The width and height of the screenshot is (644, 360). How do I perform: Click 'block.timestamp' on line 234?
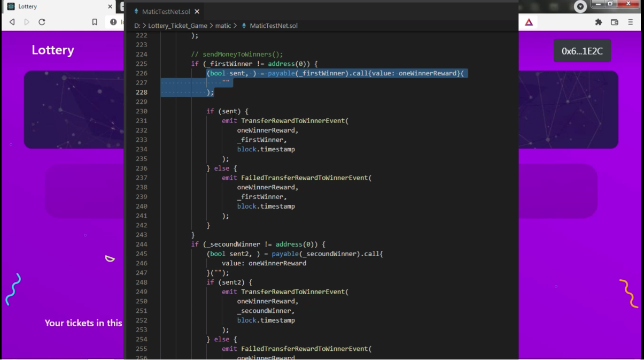(266, 149)
